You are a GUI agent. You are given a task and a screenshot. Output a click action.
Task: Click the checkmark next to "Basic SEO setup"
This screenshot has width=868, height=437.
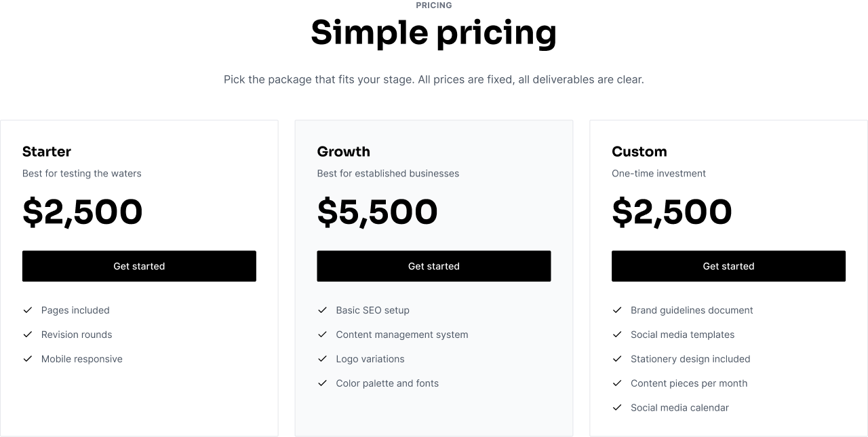pos(323,310)
